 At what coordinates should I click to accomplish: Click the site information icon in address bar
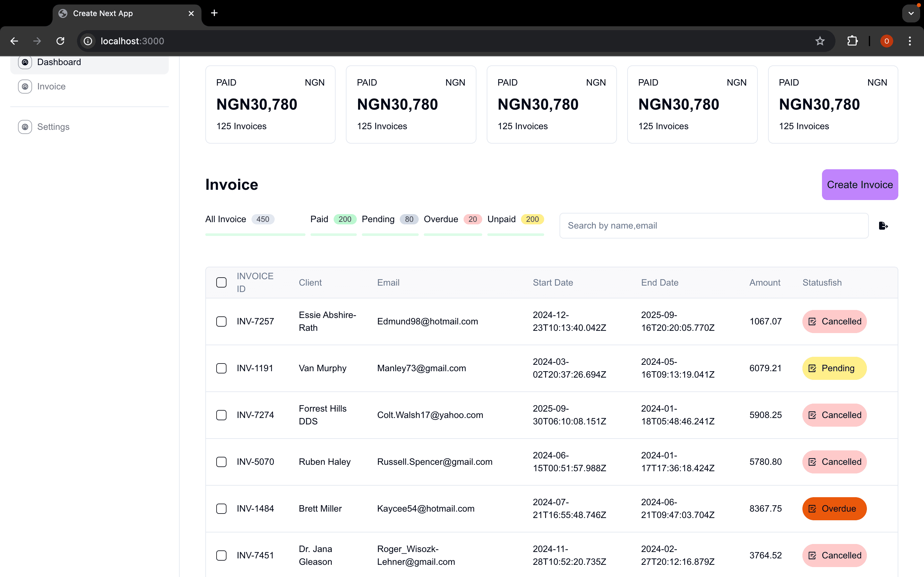[x=88, y=41]
